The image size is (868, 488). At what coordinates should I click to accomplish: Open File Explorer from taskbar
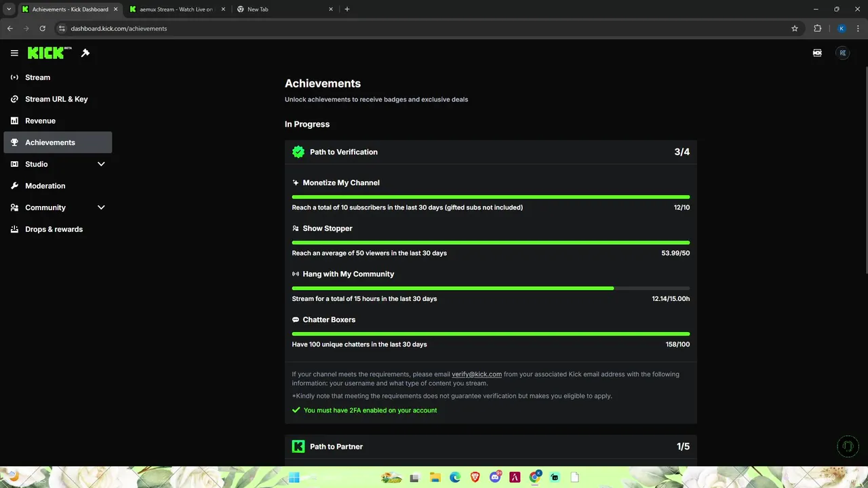pos(435,477)
